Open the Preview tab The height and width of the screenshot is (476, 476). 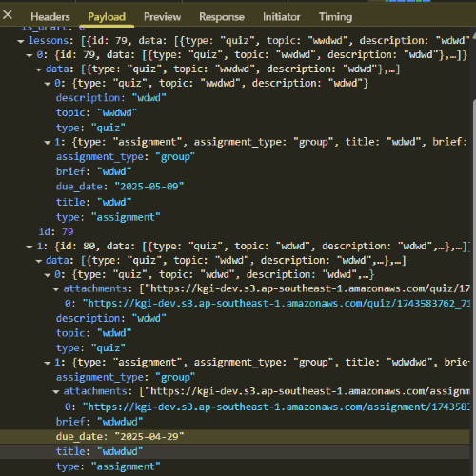(162, 16)
